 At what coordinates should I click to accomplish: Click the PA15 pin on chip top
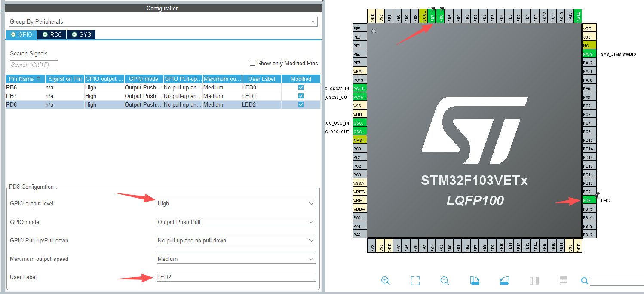click(570, 16)
